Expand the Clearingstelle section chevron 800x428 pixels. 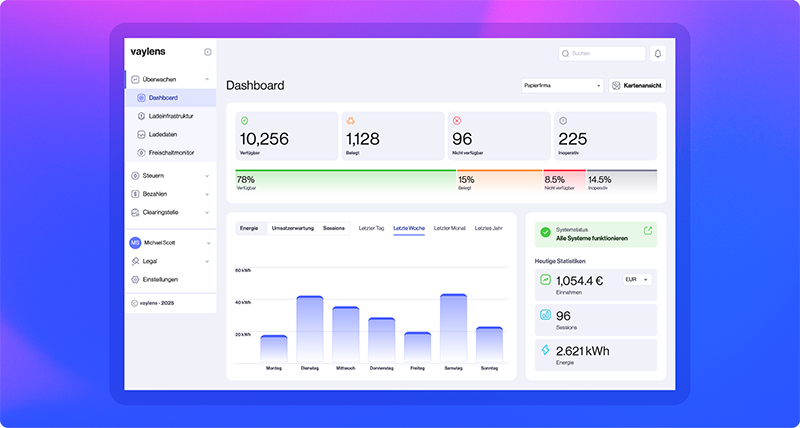click(x=207, y=212)
